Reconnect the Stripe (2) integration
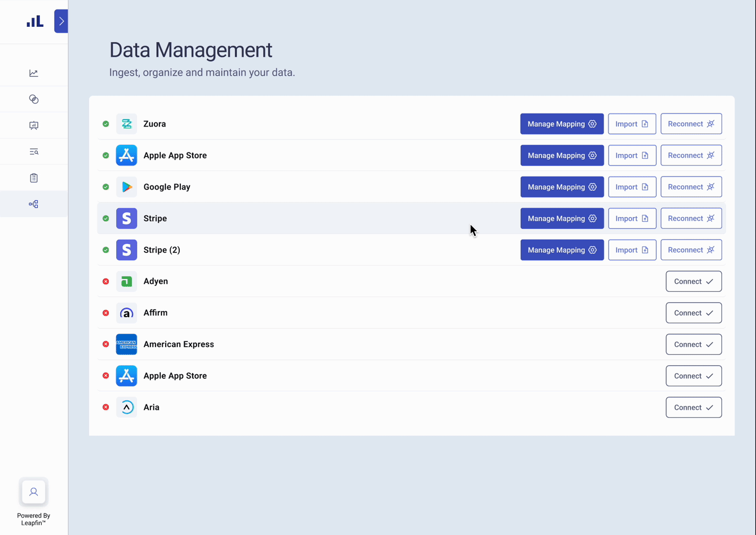Viewport: 756px width, 535px height. tap(691, 250)
